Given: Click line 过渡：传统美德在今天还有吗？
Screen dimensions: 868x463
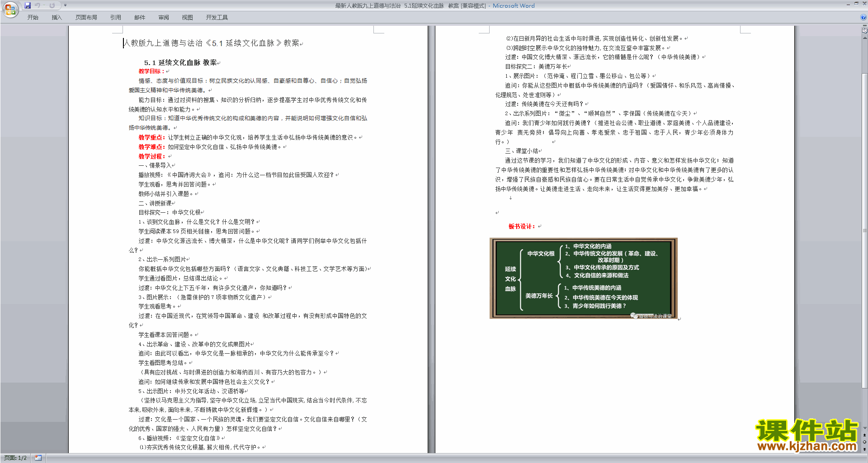Looking at the screenshot, I should (544, 104).
